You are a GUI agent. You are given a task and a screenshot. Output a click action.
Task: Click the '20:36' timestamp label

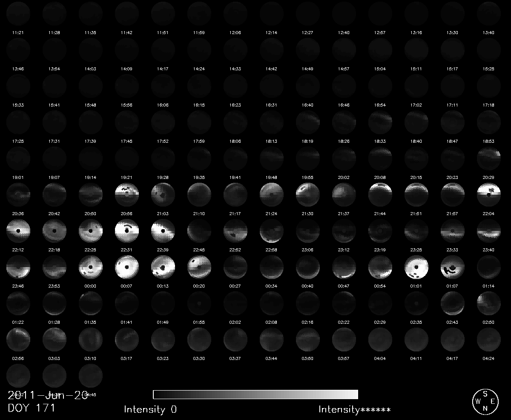[x=18, y=214]
